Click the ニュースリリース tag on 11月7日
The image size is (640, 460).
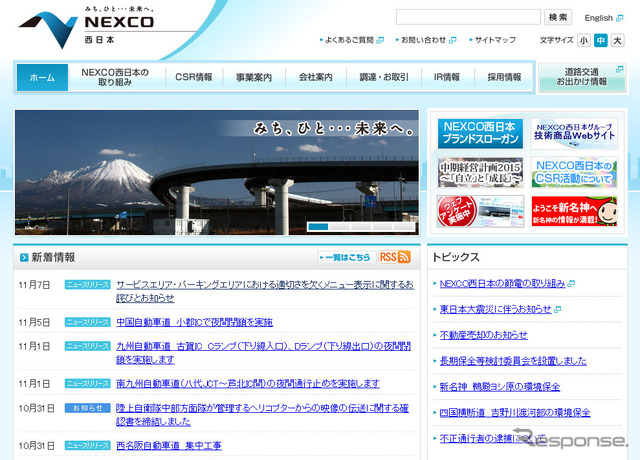pyautogui.click(x=87, y=284)
